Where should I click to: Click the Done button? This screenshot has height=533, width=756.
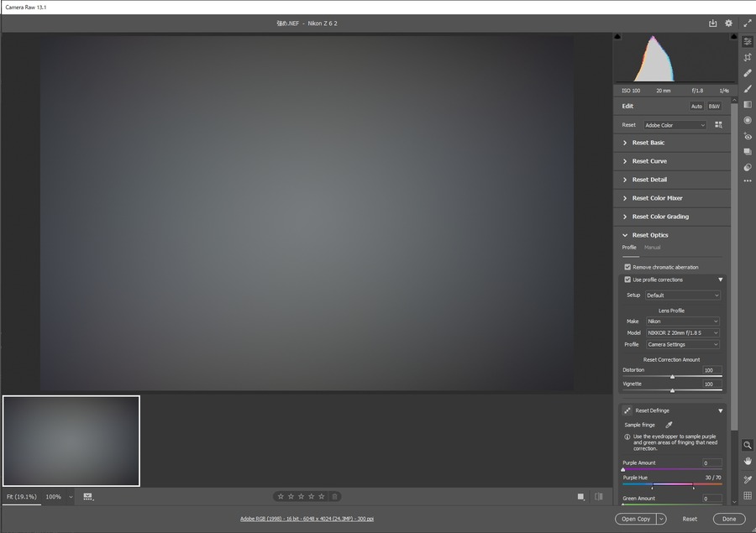point(729,519)
